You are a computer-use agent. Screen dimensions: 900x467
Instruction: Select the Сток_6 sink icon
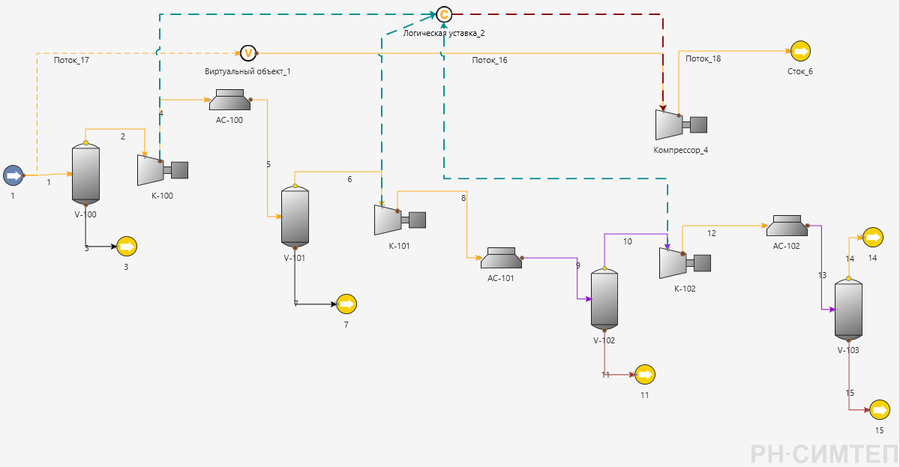pyautogui.click(x=800, y=51)
